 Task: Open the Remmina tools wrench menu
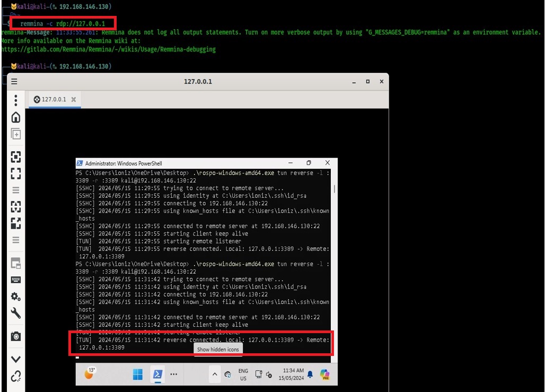[x=16, y=313]
